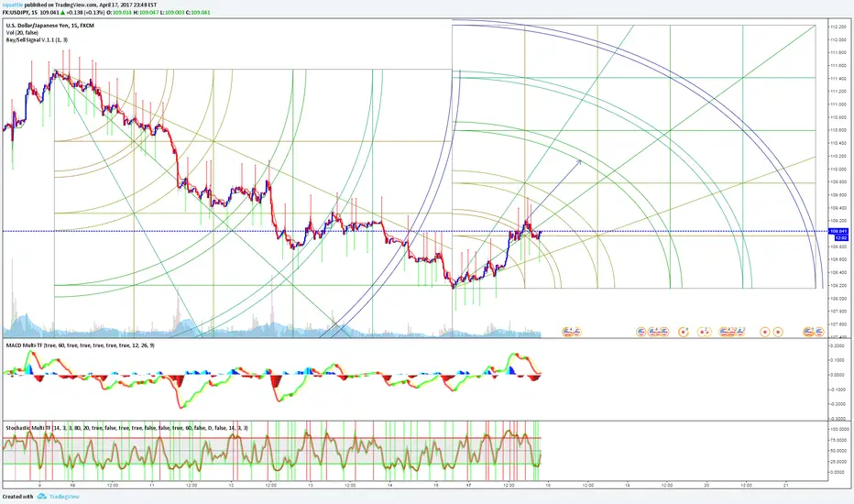
Task: Click the 12:02 bar countdown label
Action: click(x=841, y=238)
